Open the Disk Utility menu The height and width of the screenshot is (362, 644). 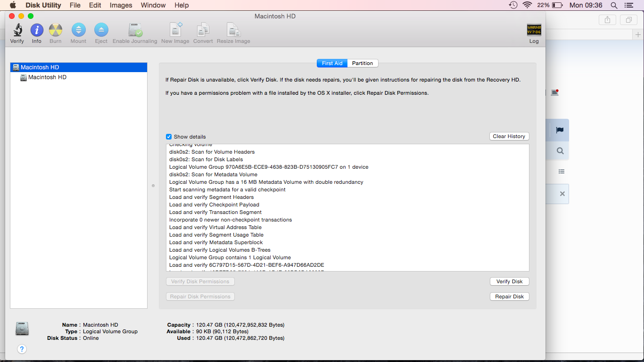(43, 5)
